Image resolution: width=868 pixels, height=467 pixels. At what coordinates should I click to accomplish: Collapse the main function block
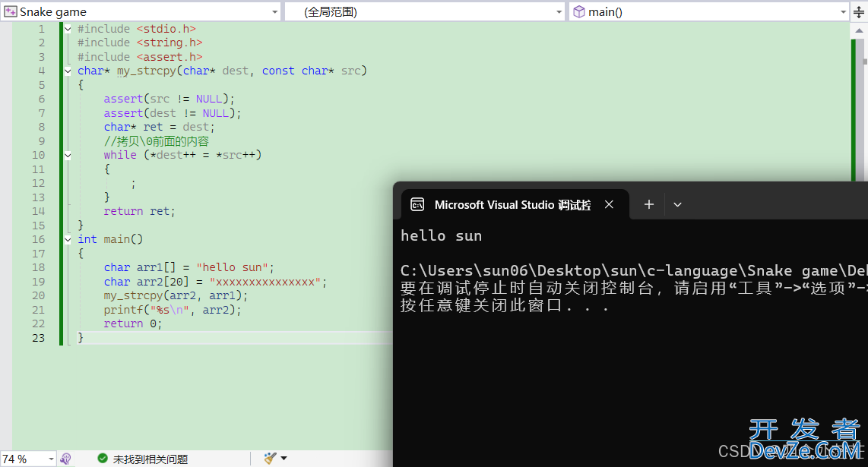[68, 239]
